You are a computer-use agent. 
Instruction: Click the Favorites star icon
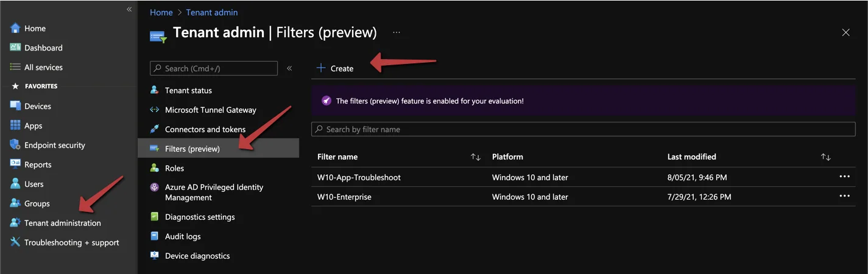(16, 86)
